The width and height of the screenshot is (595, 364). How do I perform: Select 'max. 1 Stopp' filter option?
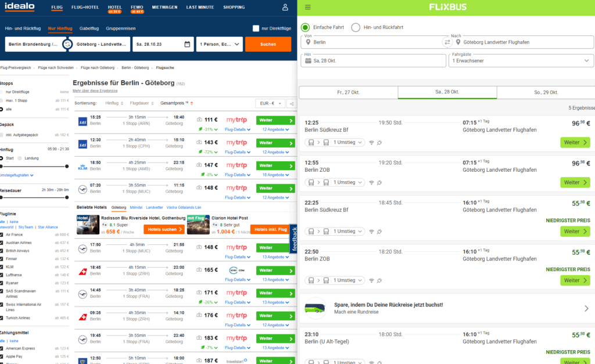pos(2,101)
